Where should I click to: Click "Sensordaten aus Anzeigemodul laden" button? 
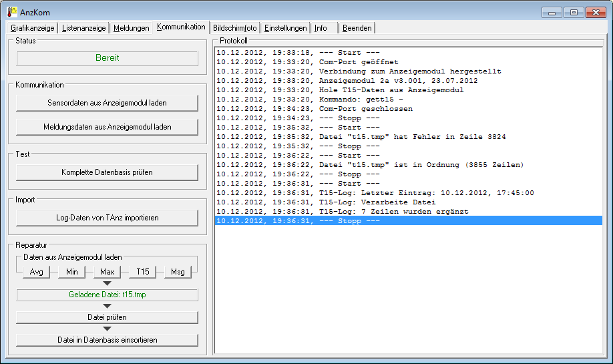pos(107,103)
